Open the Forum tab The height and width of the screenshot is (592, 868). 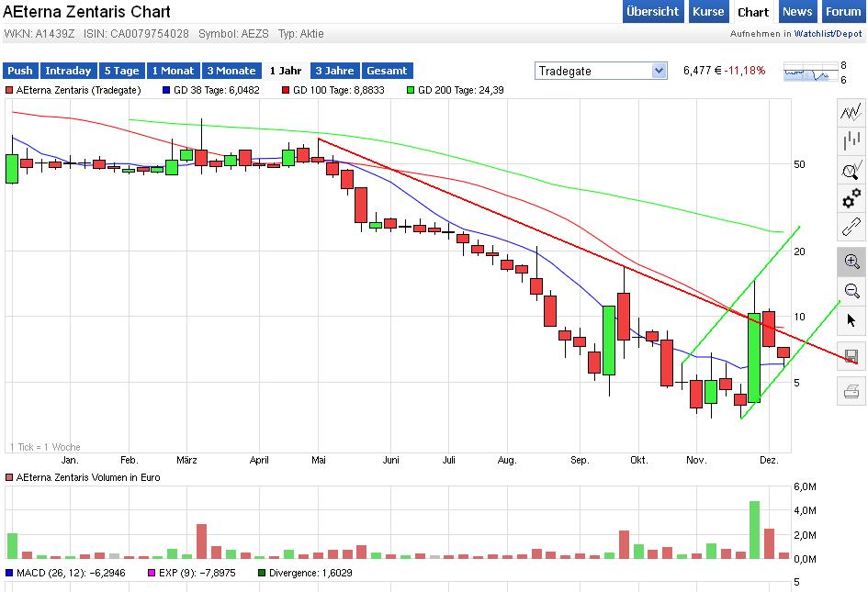[842, 12]
